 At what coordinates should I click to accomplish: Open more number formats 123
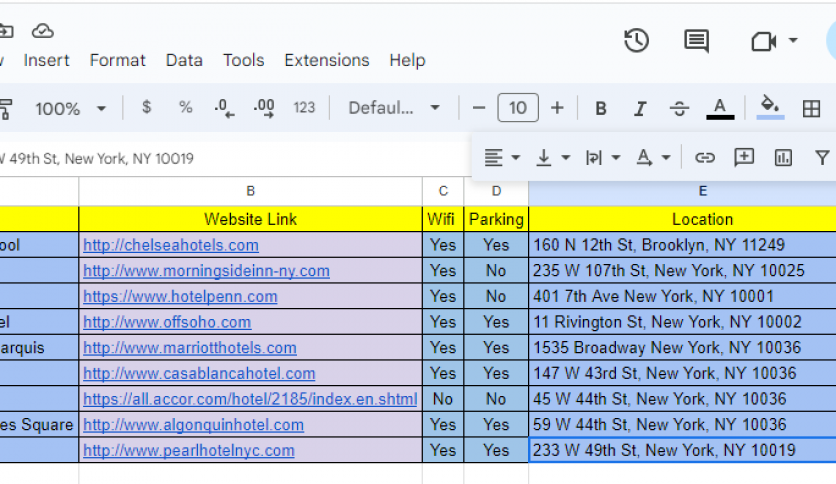point(304,108)
